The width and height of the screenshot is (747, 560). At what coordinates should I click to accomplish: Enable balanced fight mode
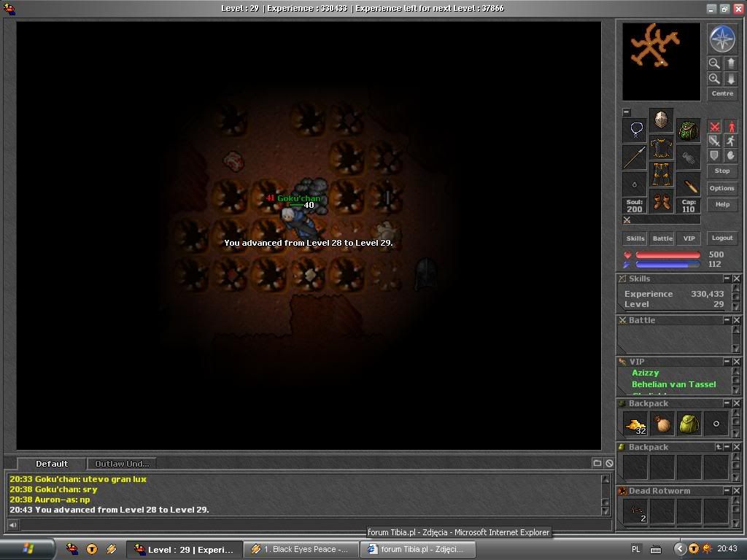[x=714, y=141]
